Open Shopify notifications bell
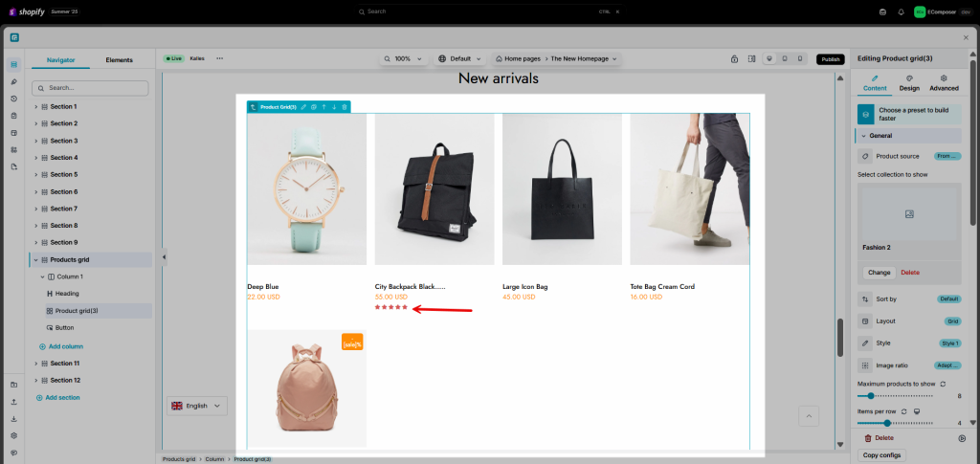 pos(901,11)
